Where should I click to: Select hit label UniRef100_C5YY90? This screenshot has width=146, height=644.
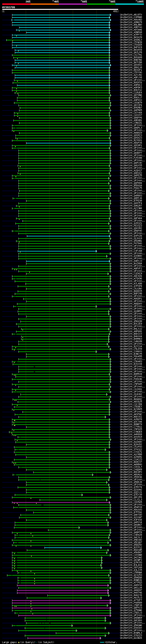[x=131, y=72]
